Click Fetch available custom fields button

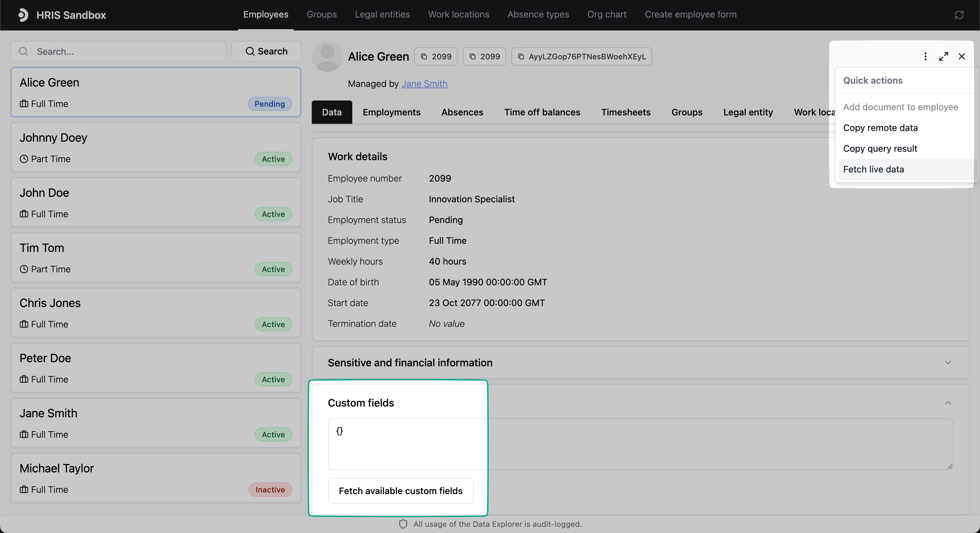(401, 491)
